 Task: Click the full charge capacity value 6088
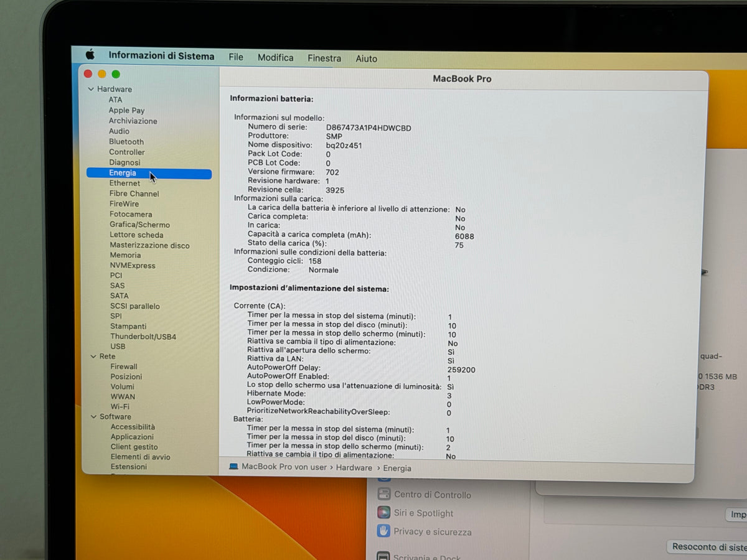464,236
